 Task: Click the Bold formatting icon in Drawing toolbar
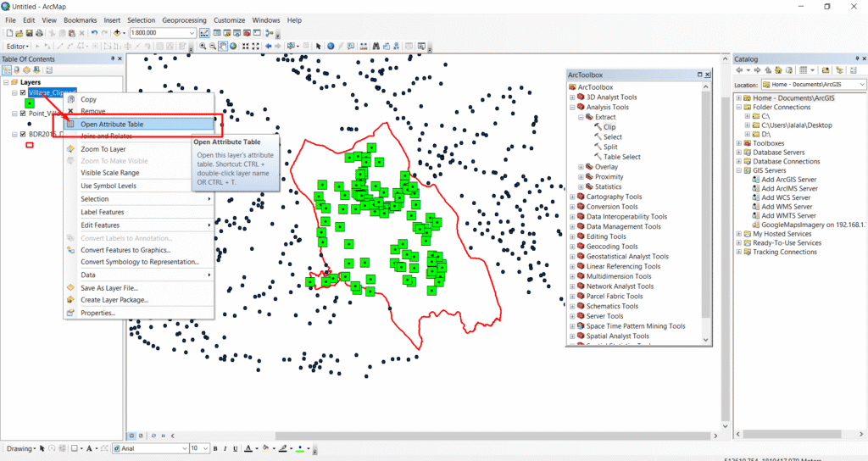tap(215, 448)
